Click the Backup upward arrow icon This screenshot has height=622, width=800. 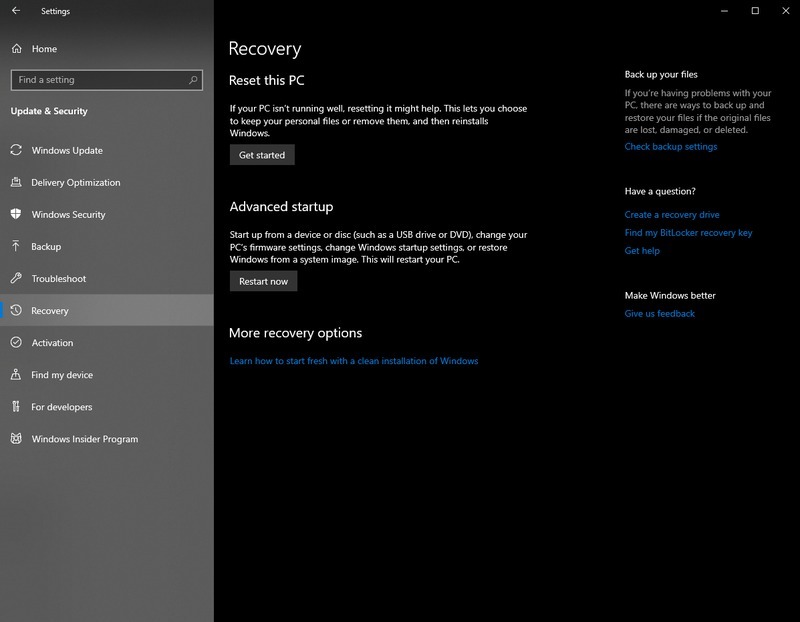16,246
